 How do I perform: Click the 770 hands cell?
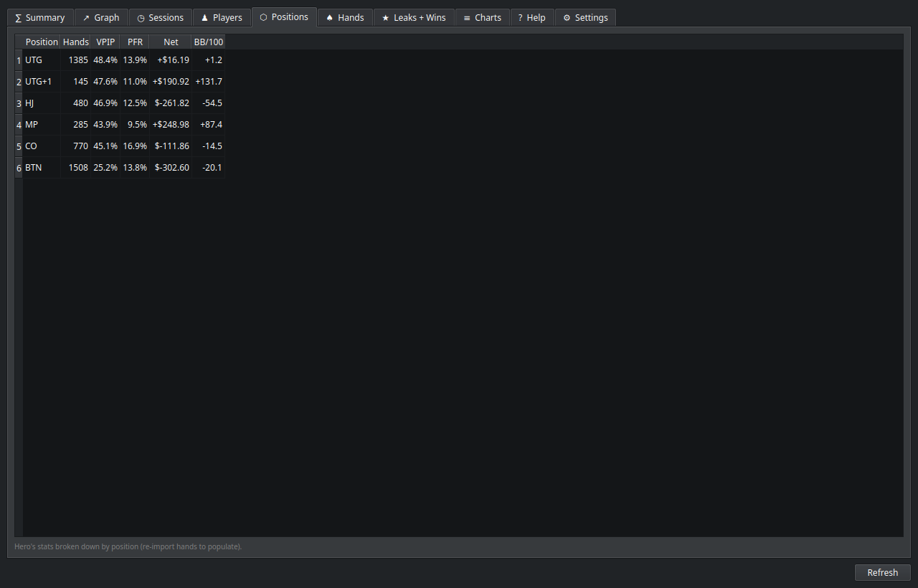click(75, 146)
